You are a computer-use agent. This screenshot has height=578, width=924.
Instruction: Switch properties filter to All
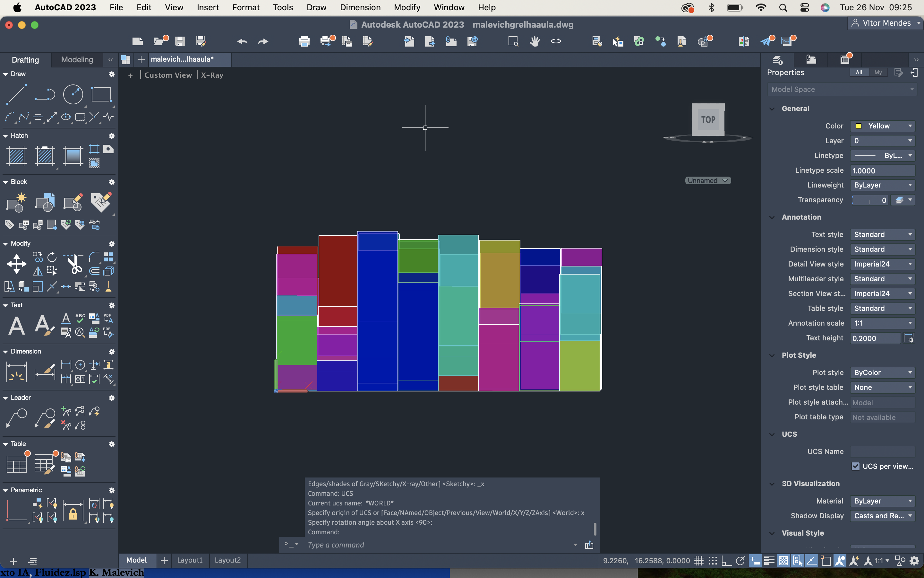pos(859,72)
